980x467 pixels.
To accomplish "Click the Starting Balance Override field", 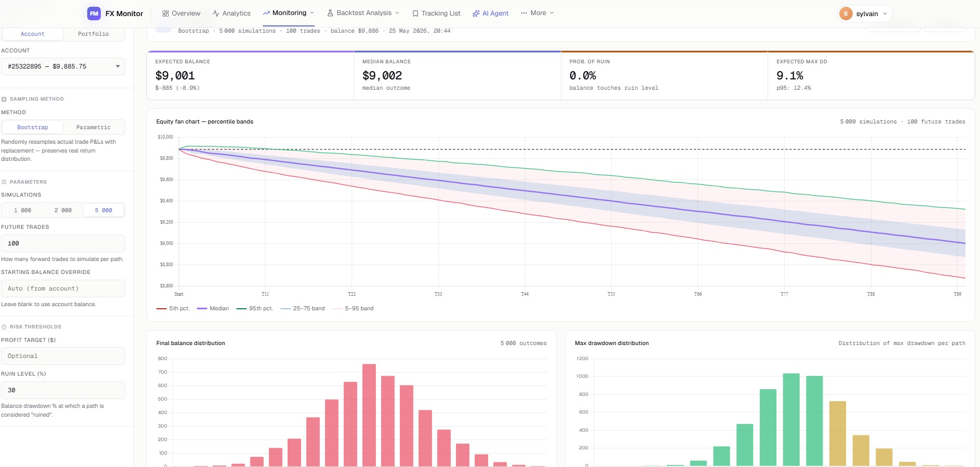I will [x=63, y=289].
